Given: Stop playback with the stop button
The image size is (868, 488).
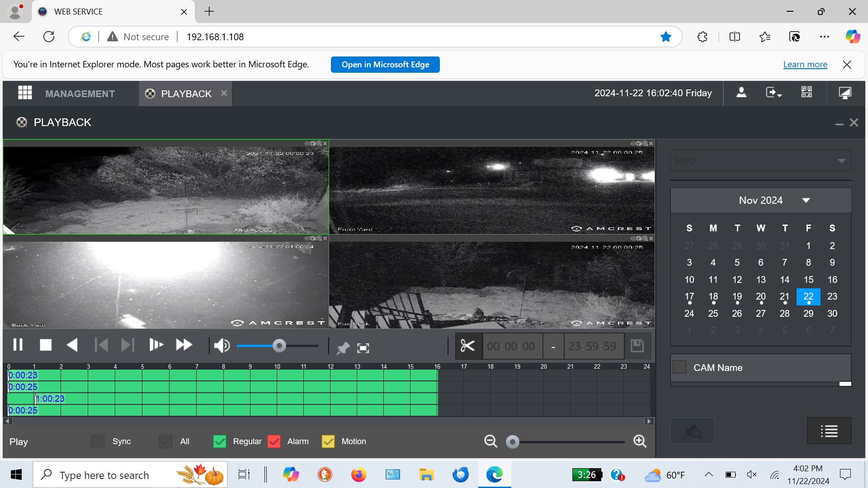Looking at the screenshot, I should click(46, 346).
